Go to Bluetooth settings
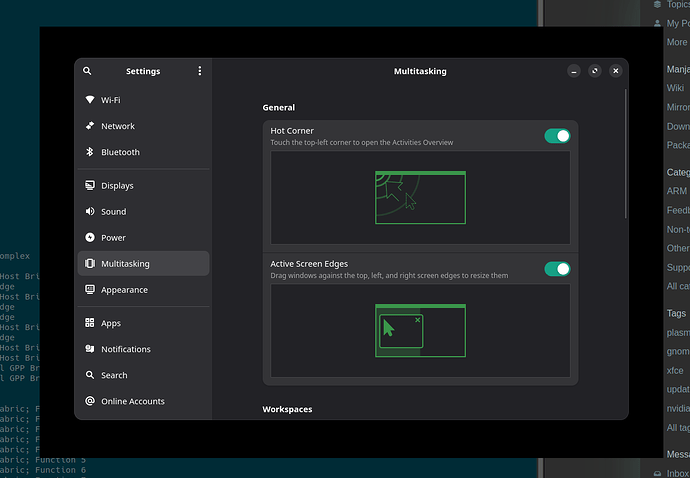Image resolution: width=690 pixels, height=478 pixels. [143, 152]
